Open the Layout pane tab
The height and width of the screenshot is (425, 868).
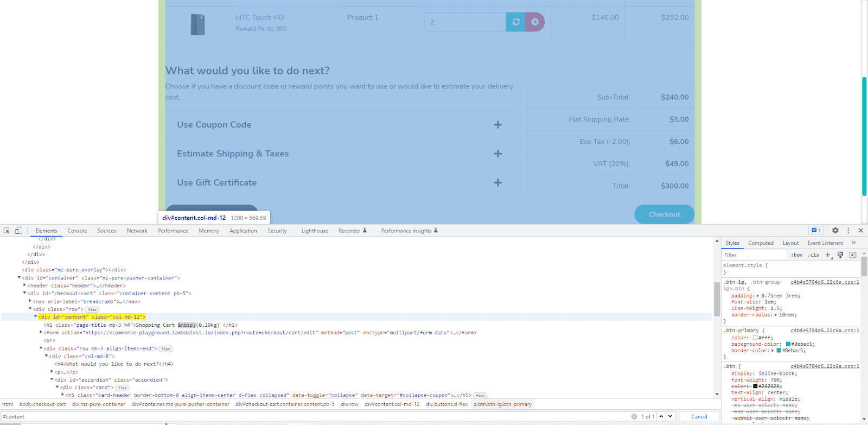click(790, 243)
